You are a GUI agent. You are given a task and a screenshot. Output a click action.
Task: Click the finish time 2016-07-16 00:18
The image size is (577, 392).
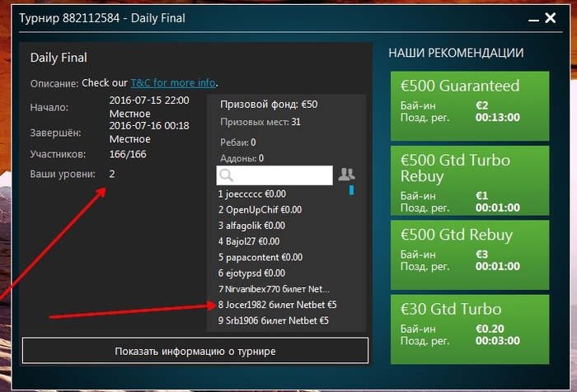[x=149, y=125]
